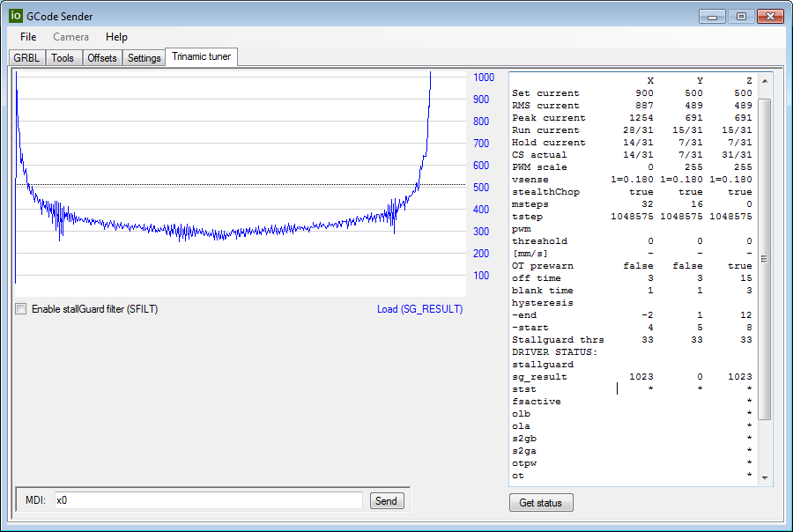The width and height of the screenshot is (793, 532).
Task: Switch to the Offsets tab
Action: pos(102,58)
